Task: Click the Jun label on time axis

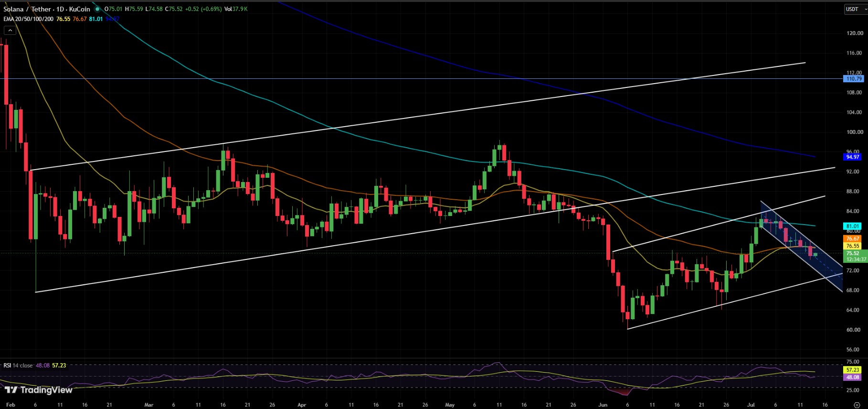Action: [x=603, y=405]
